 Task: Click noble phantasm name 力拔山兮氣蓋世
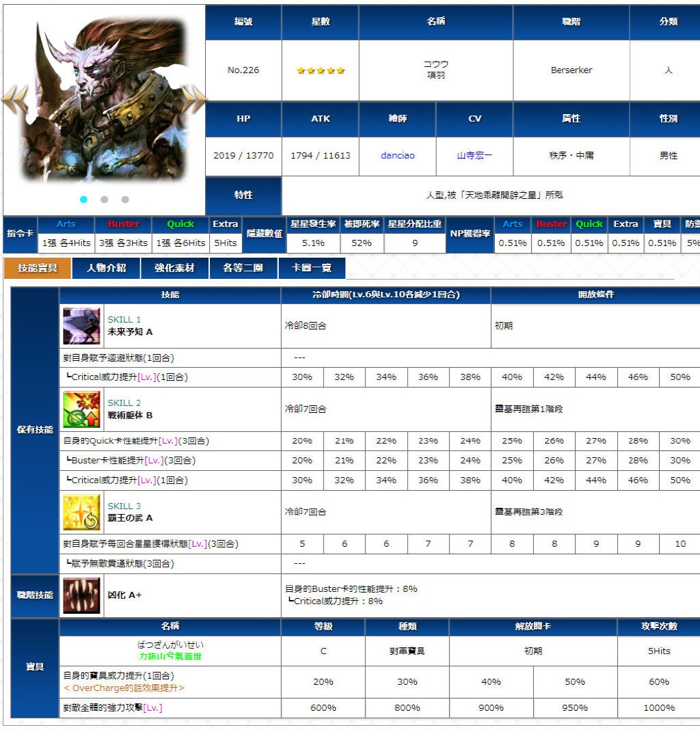click(x=170, y=656)
